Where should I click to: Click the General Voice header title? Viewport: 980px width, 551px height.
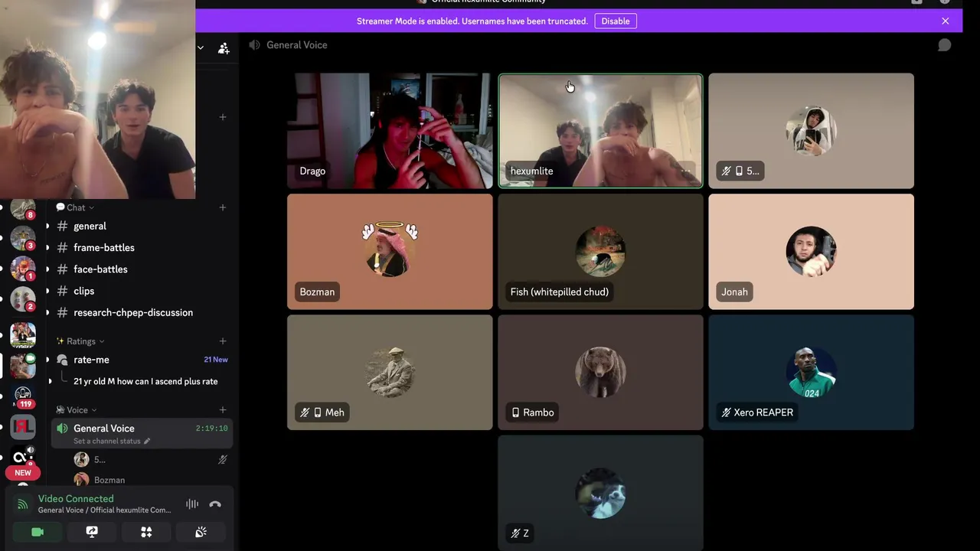click(296, 45)
